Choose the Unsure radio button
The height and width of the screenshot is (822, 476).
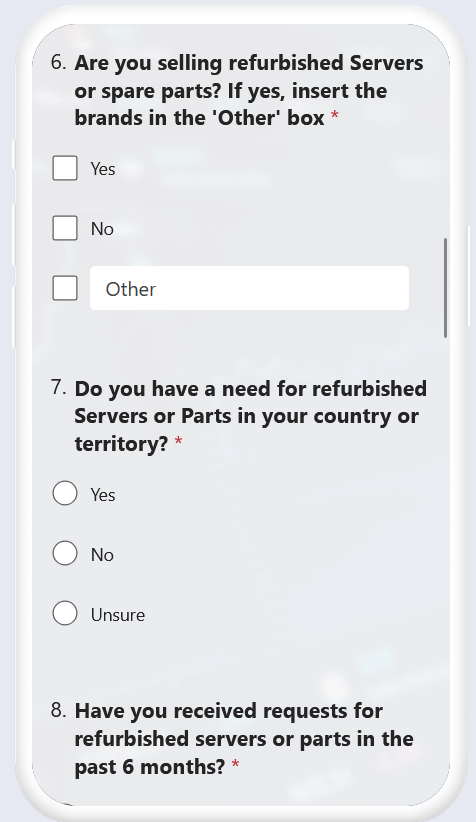pos(65,613)
